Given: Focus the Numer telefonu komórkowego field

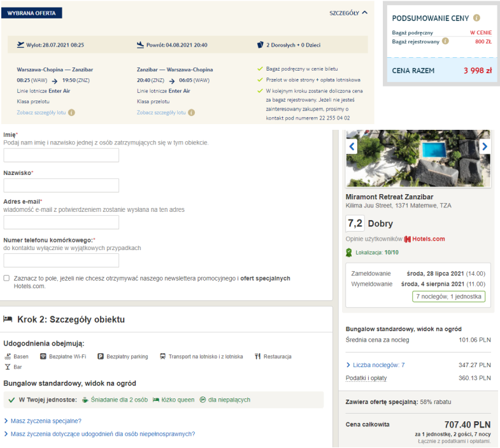Looking at the screenshot, I should pos(61,261).
